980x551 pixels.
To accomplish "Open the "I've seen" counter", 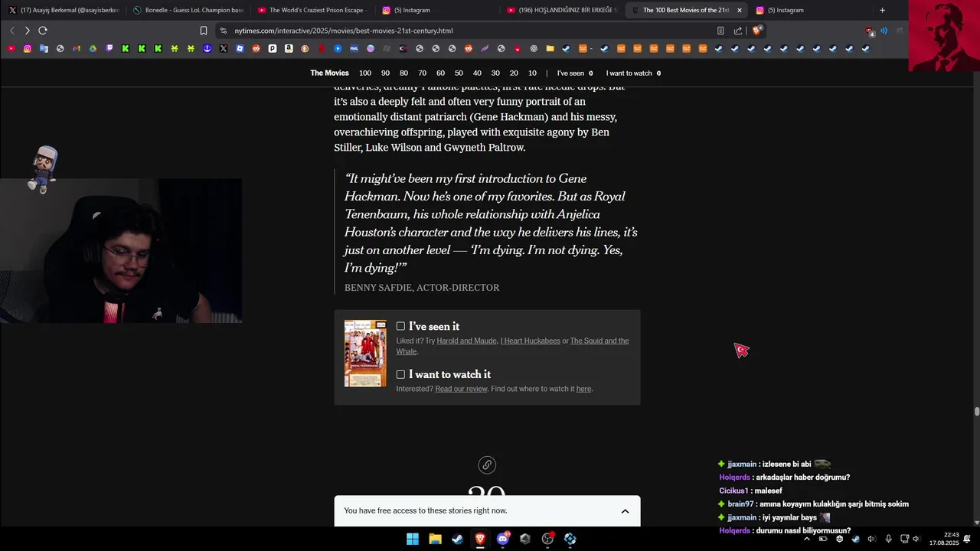I will [575, 73].
